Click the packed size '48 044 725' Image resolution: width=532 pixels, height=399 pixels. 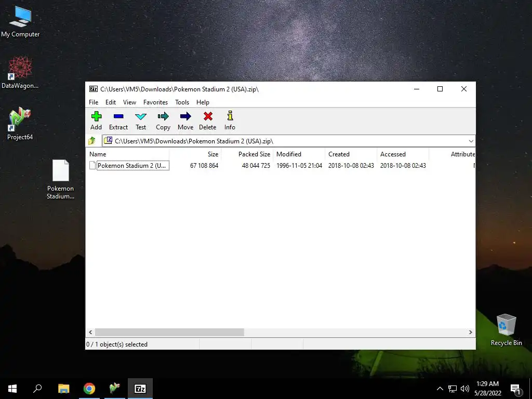point(256,166)
